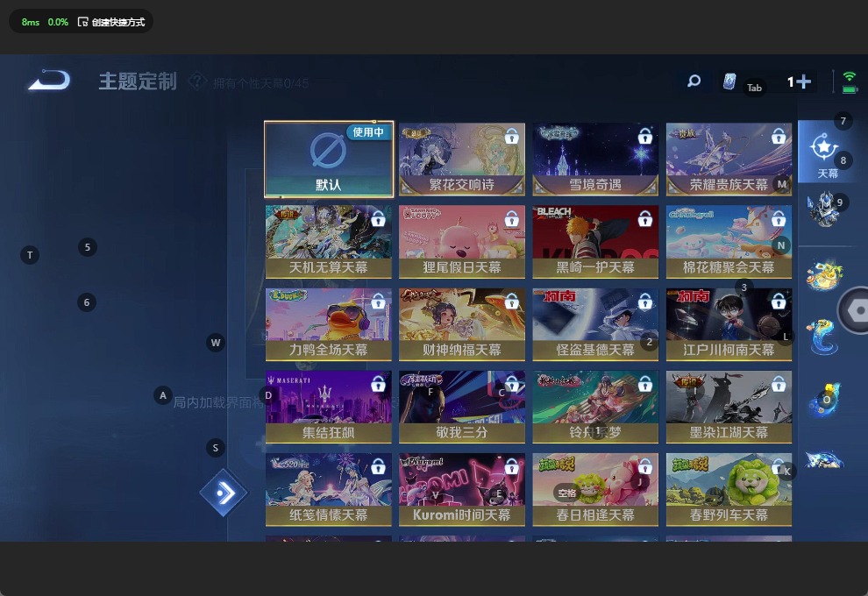The image size is (868, 596).
Task: Select the 棉花糖聚会天幕 theme card
Action: coord(729,241)
